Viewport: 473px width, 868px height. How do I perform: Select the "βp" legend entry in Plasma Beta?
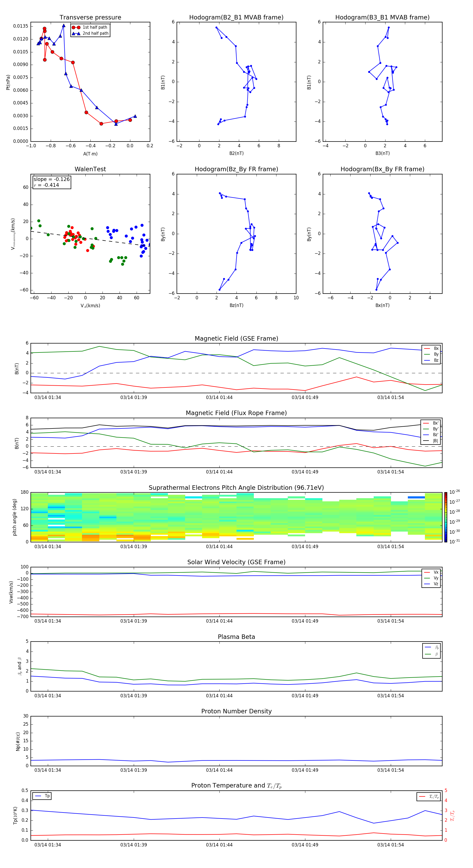click(431, 647)
